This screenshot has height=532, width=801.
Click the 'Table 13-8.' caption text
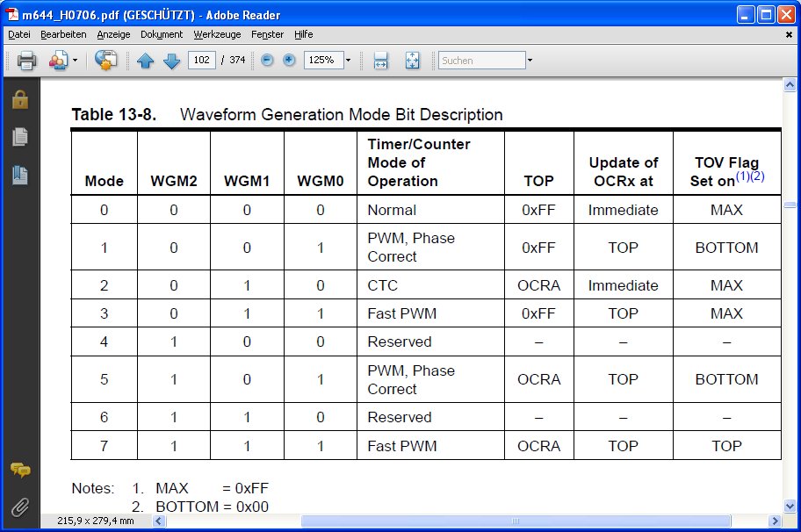pyautogui.click(x=114, y=114)
